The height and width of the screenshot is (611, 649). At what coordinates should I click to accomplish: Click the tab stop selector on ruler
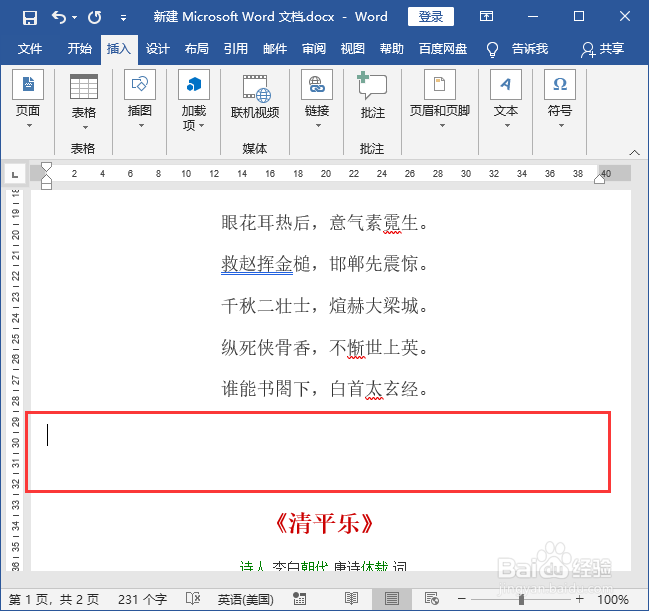pyautogui.click(x=14, y=174)
